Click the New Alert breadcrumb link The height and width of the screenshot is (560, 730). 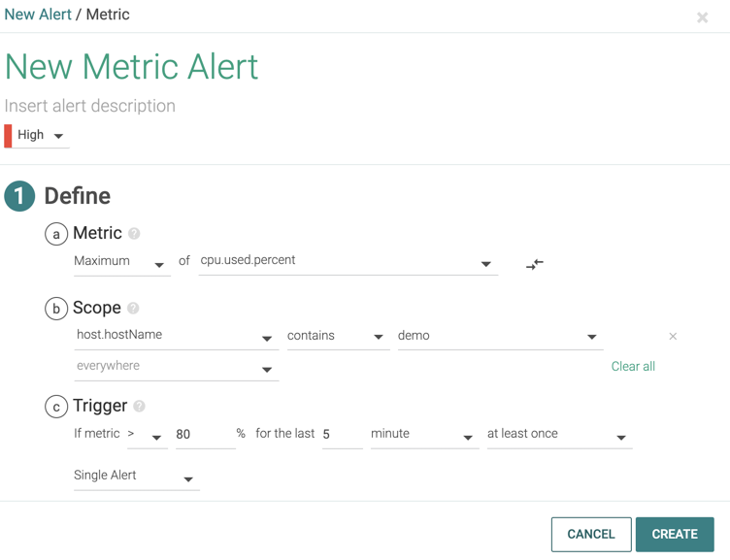click(38, 15)
